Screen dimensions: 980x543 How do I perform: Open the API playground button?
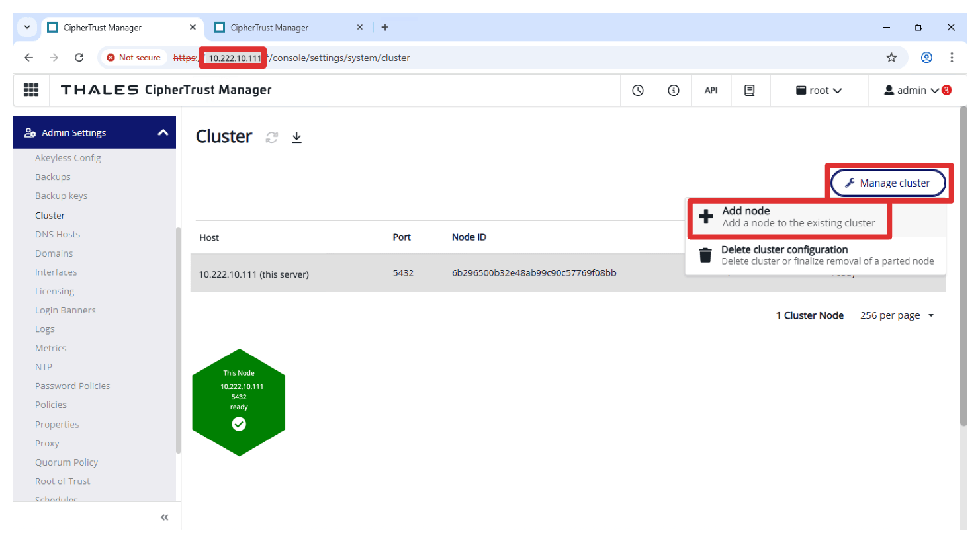[x=711, y=91]
